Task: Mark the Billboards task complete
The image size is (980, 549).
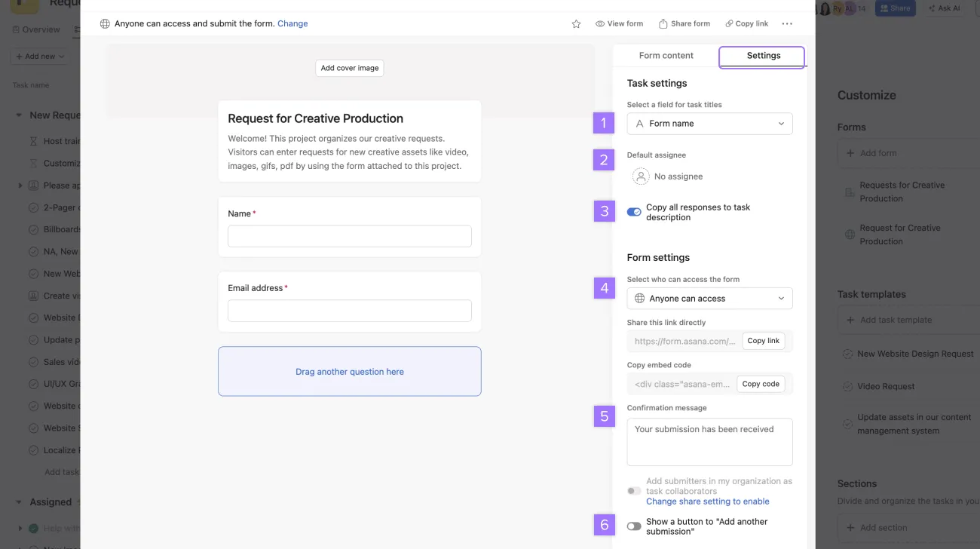Action: point(33,229)
